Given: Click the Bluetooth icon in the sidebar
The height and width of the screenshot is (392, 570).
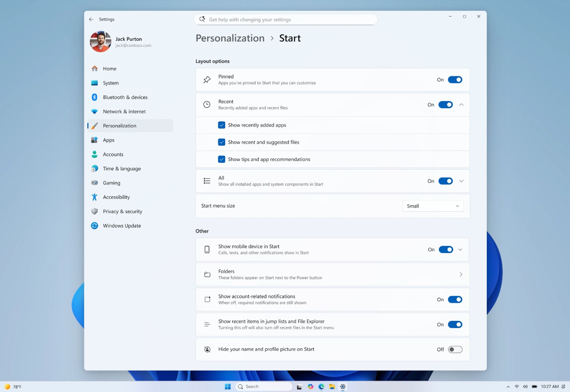Looking at the screenshot, I should coord(95,97).
